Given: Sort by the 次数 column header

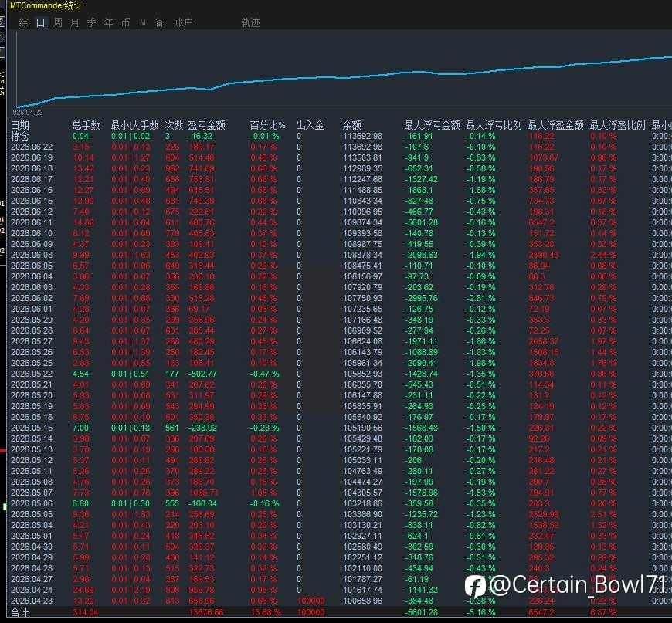Looking at the screenshot, I should [x=174, y=125].
